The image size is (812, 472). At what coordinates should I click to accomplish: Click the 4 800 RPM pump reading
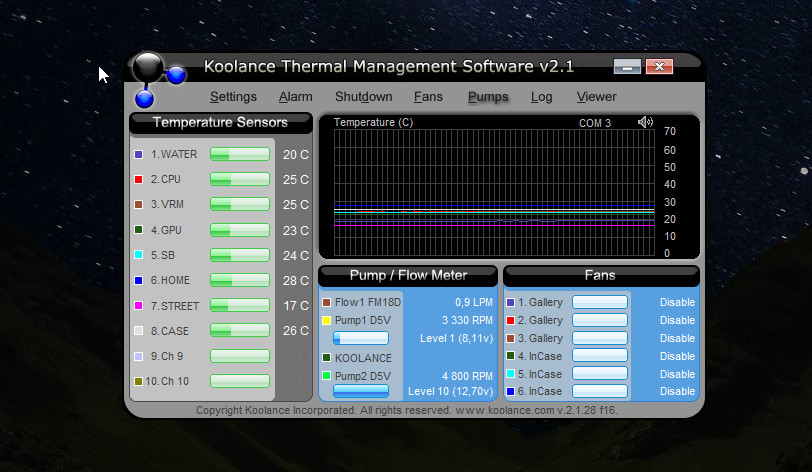467,376
